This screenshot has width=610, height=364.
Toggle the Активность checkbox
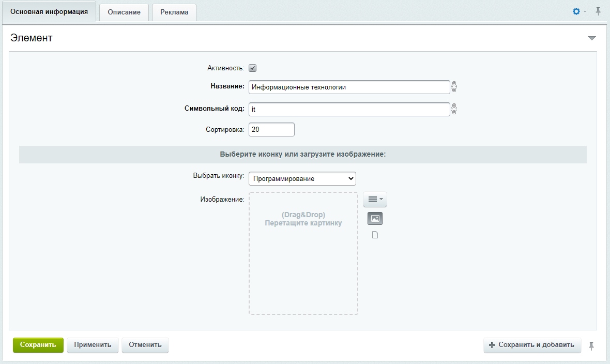253,68
